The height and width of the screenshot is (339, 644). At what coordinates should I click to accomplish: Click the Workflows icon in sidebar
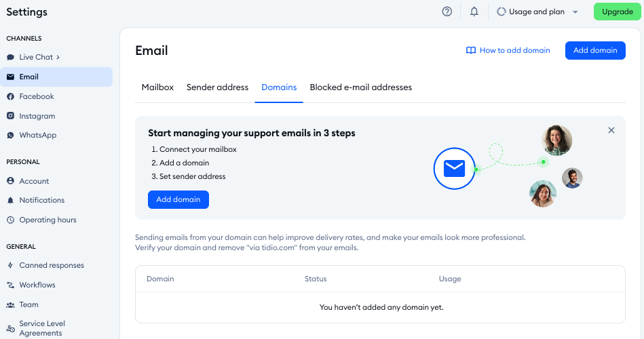pyautogui.click(x=10, y=285)
